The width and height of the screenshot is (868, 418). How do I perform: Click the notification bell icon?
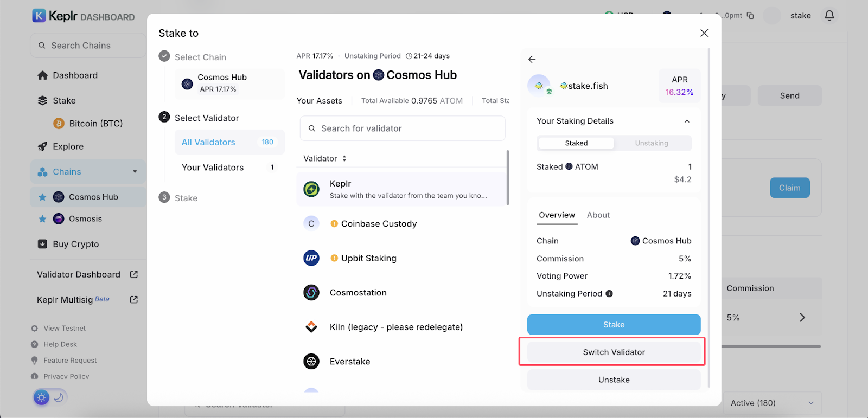pyautogui.click(x=829, y=16)
